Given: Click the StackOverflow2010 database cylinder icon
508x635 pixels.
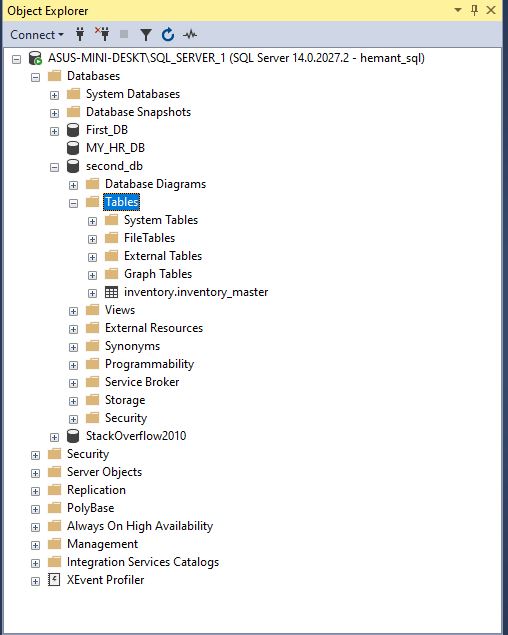Looking at the screenshot, I should [x=73, y=436].
